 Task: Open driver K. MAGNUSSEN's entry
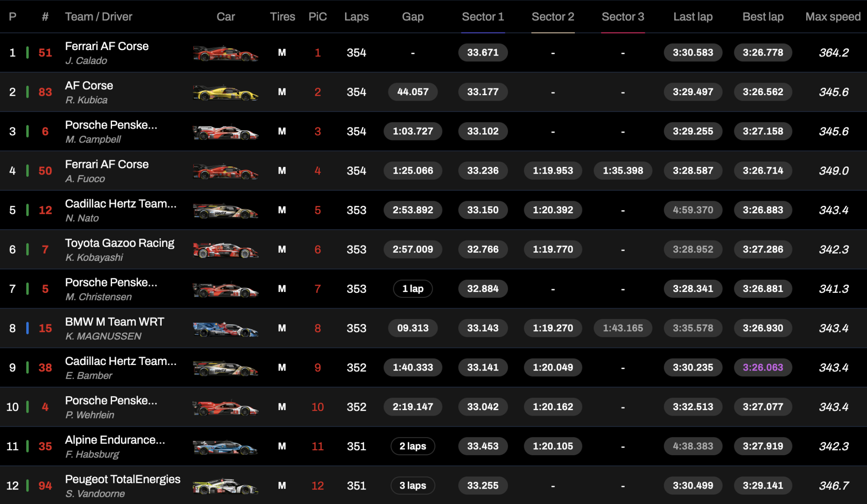pyautogui.click(x=103, y=336)
